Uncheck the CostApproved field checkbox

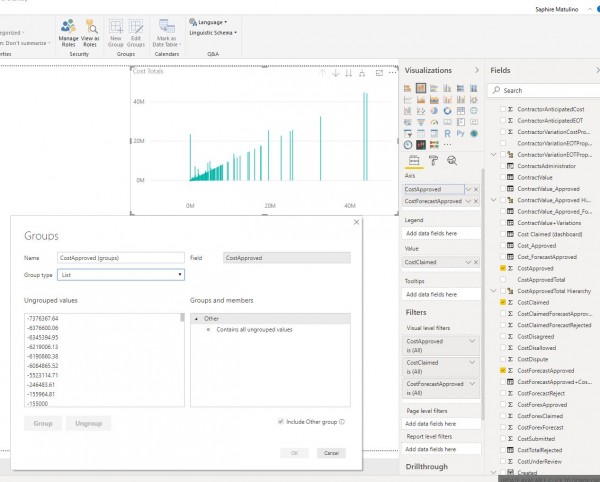click(503, 268)
